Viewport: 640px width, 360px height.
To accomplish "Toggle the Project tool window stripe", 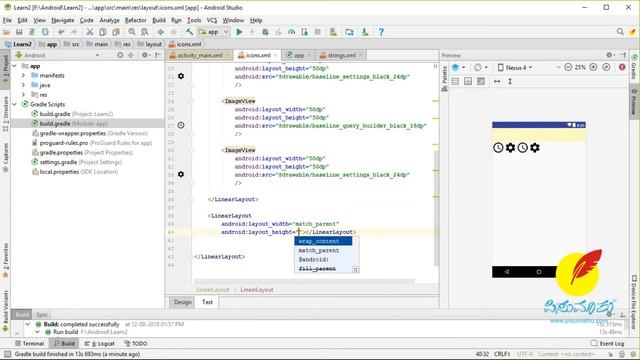I will pos(5,70).
